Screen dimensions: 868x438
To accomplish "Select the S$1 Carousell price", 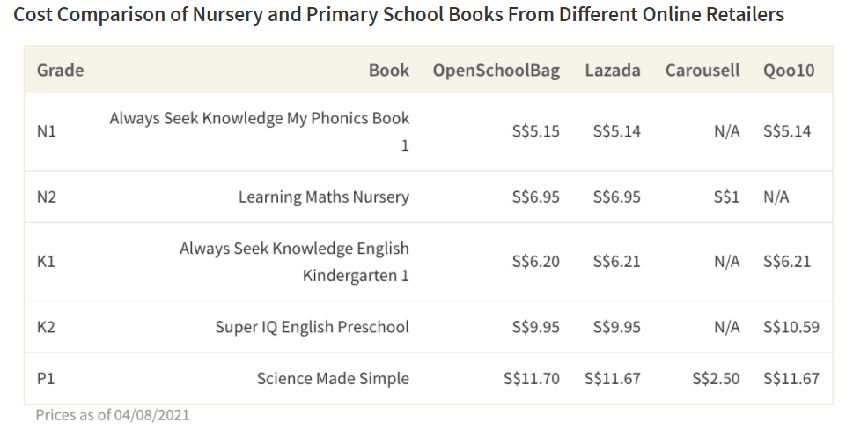I will [726, 197].
